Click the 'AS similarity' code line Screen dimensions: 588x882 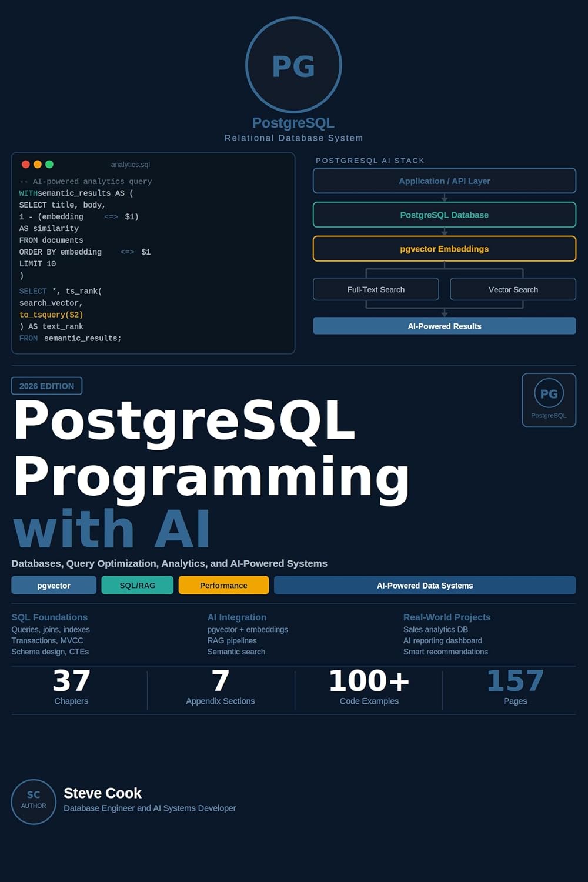point(49,229)
